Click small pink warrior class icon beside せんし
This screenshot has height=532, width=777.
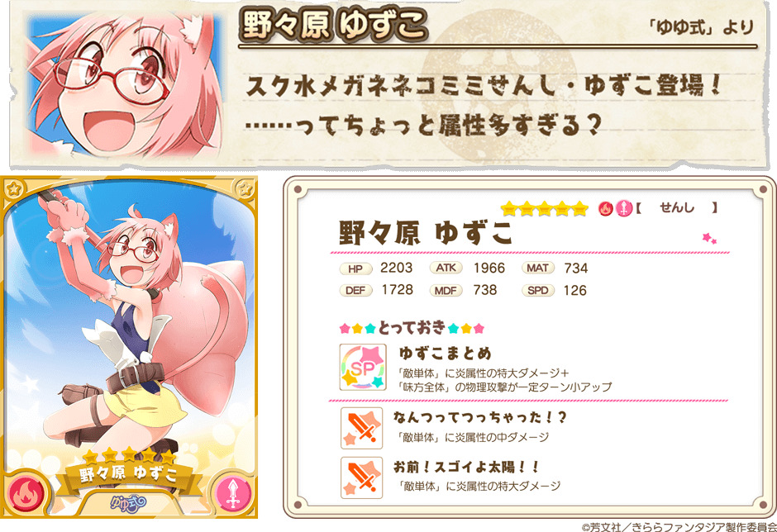[623, 209]
